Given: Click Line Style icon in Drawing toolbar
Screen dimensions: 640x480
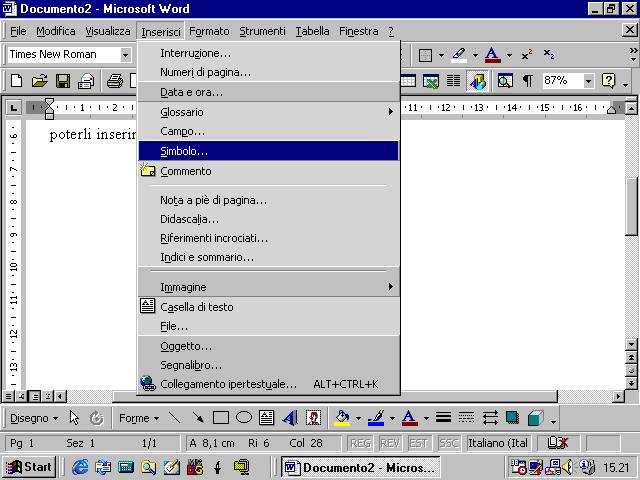Looking at the screenshot, I should coord(443,417).
